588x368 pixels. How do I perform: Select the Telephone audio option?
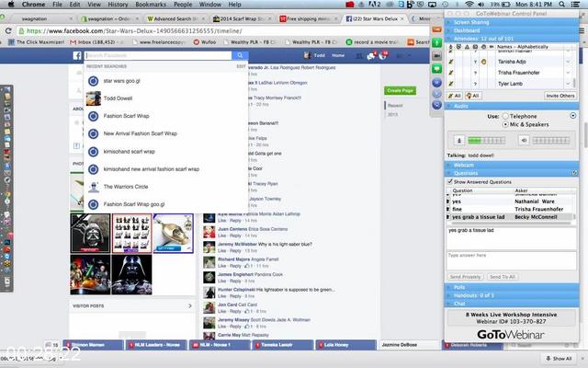click(505, 117)
